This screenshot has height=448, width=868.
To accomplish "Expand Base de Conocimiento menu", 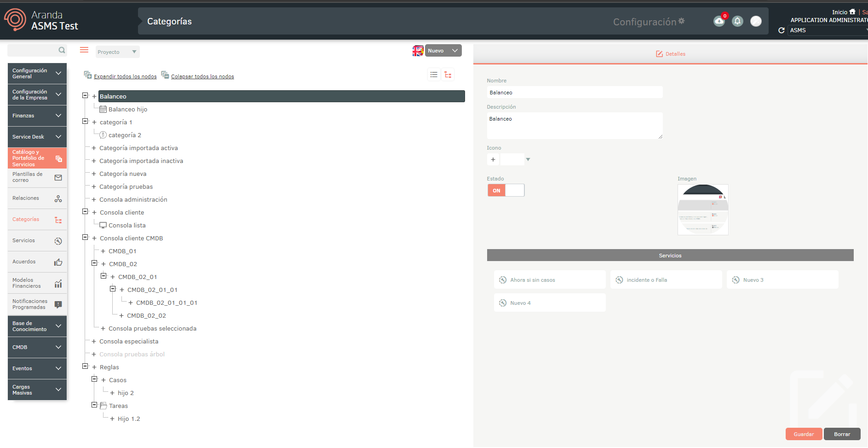I will click(37, 326).
